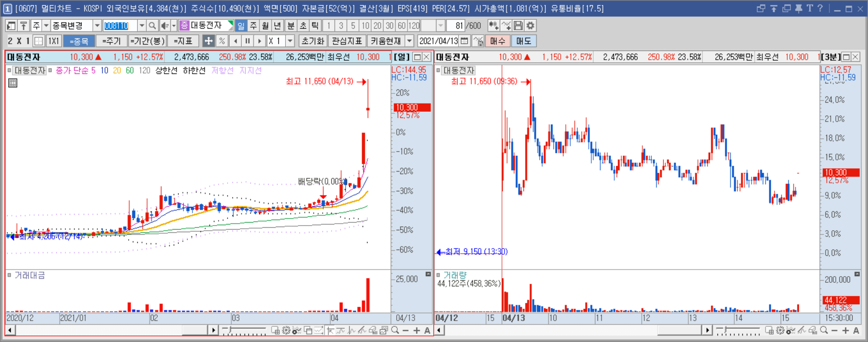Click the add line indicator icon
The width and height of the screenshot is (868, 342).
coord(506,26)
